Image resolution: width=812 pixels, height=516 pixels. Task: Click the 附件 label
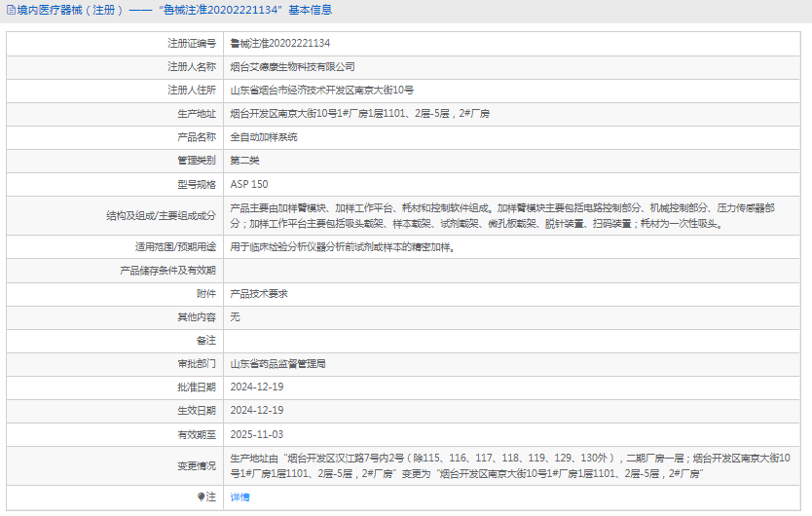(x=206, y=294)
